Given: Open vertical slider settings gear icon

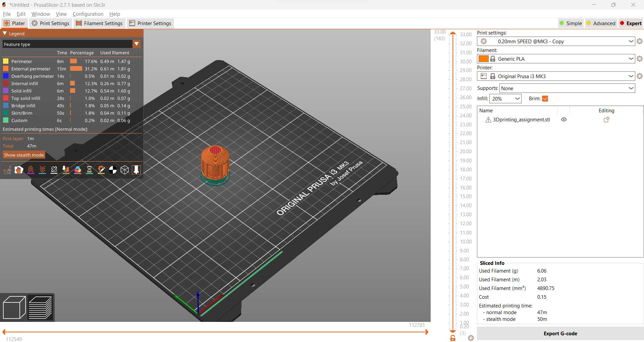Looking at the screenshot, I should [471, 338].
